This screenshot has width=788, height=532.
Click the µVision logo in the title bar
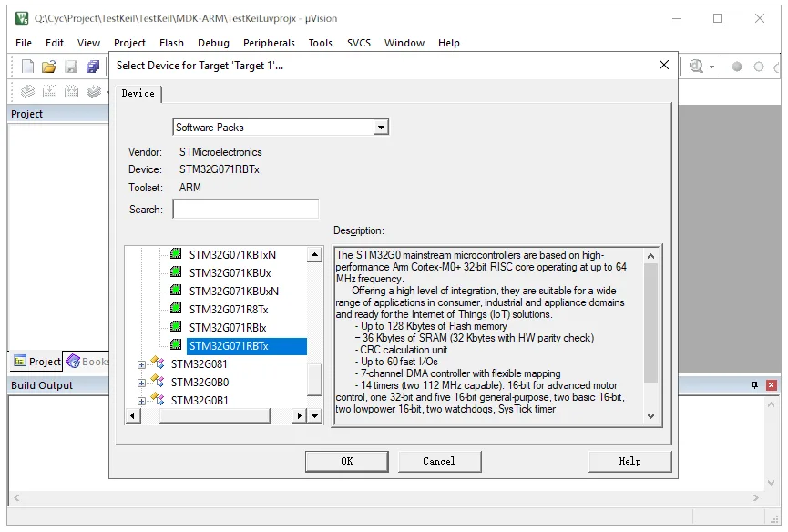(x=22, y=18)
